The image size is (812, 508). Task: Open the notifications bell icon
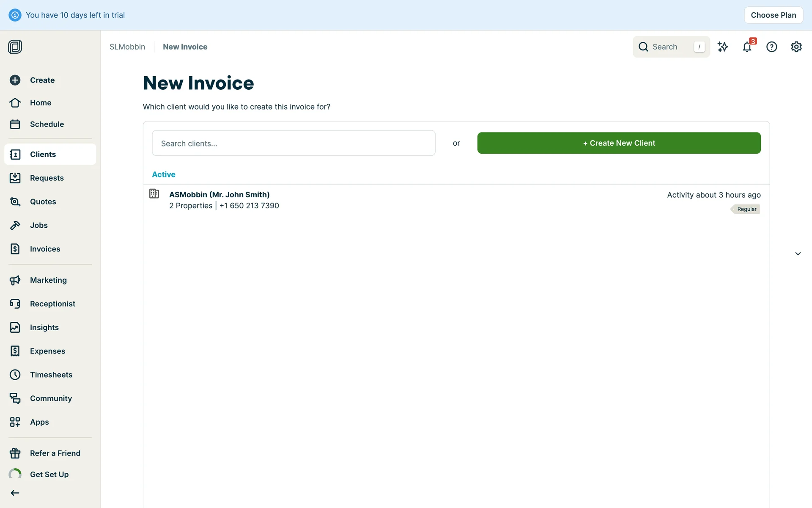coord(747,47)
